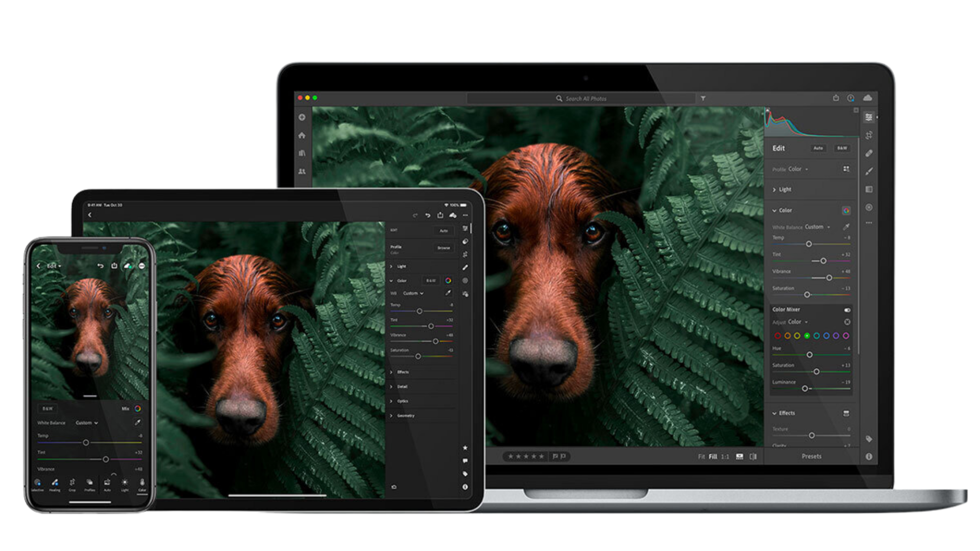Click the Presets button on the laptop

pos(811,456)
